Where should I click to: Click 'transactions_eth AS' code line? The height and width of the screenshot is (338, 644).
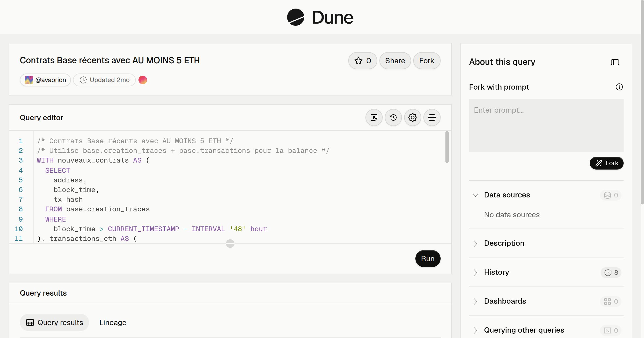[x=87, y=239]
